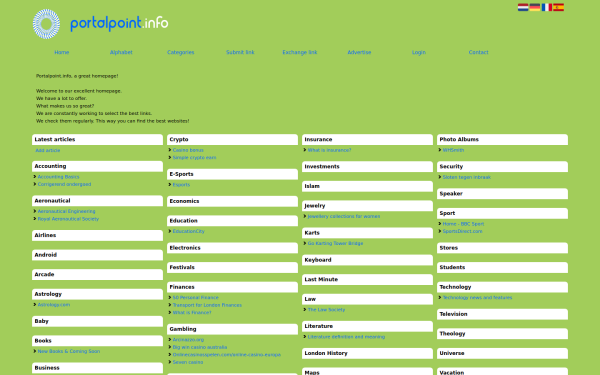Click the Airlines category header
Viewport: 600px width, 375px height.
click(x=98, y=235)
